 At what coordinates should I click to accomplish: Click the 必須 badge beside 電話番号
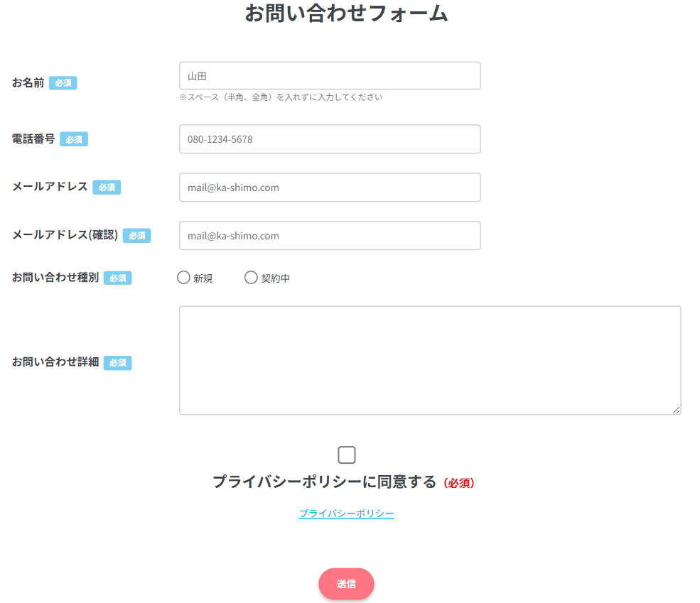point(74,140)
